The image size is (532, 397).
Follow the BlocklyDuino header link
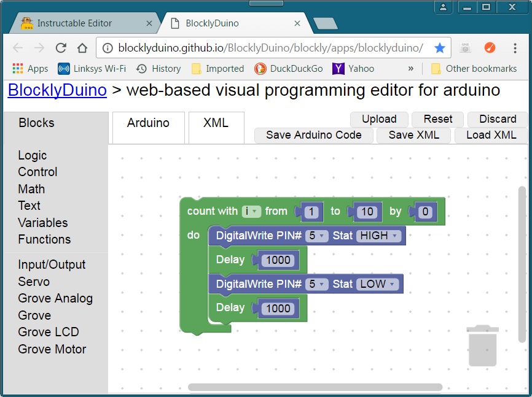pyautogui.click(x=57, y=90)
